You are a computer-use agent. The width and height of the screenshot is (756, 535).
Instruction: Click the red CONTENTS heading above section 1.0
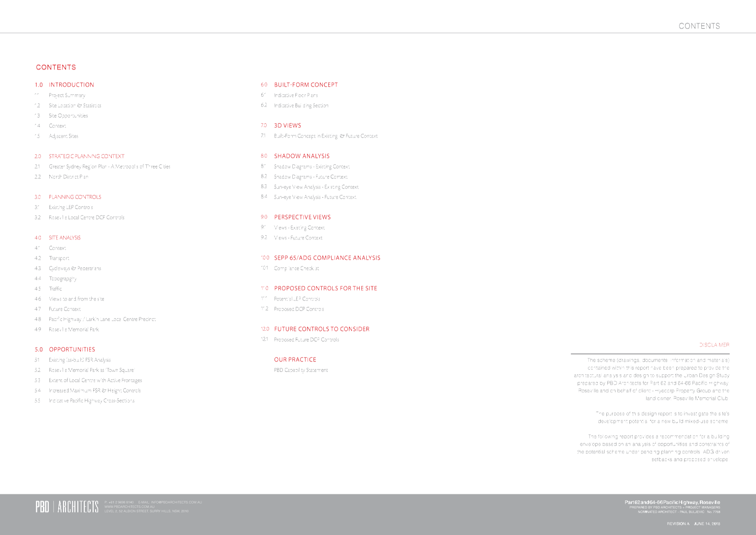coord(56,68)
